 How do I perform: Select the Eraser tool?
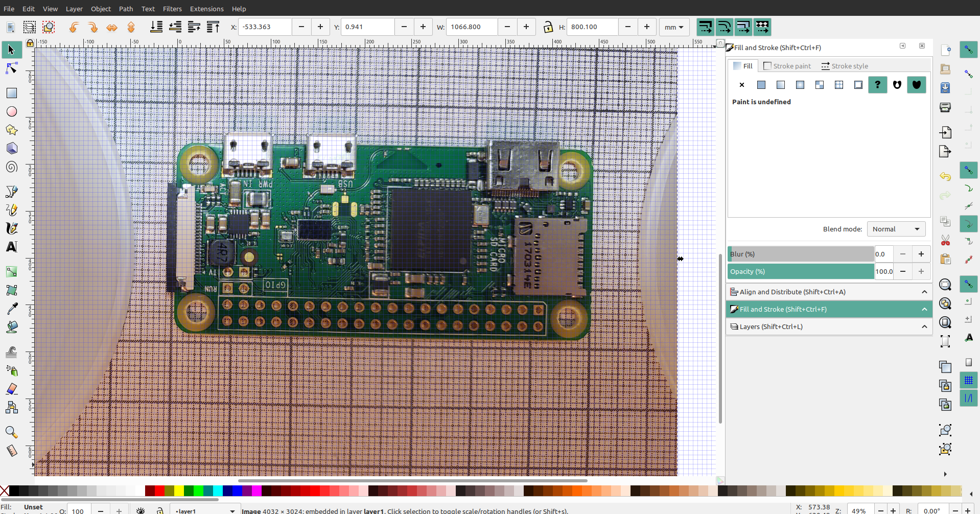[11, 389]
